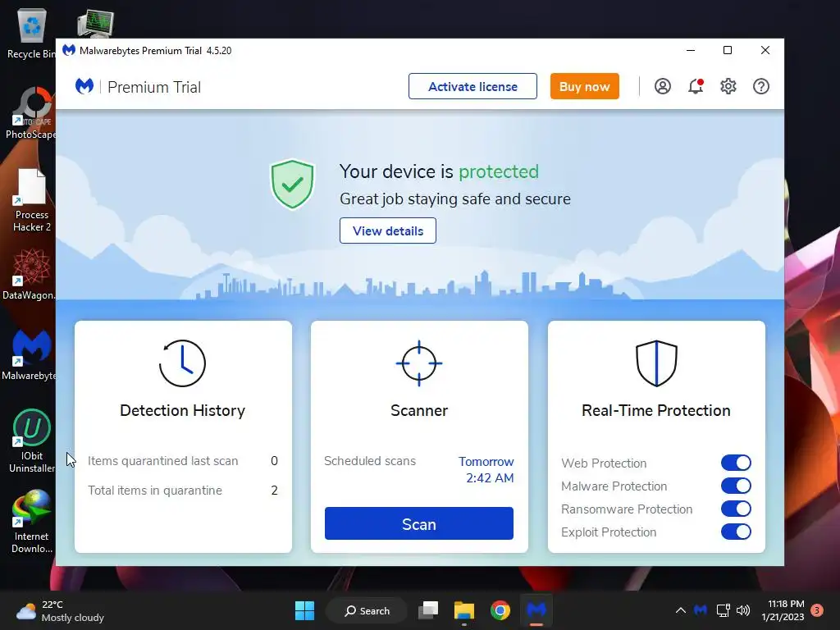This screenshot has width=840, height=630.
Task: Click Activate license button
Action: (x=472, y=86)
